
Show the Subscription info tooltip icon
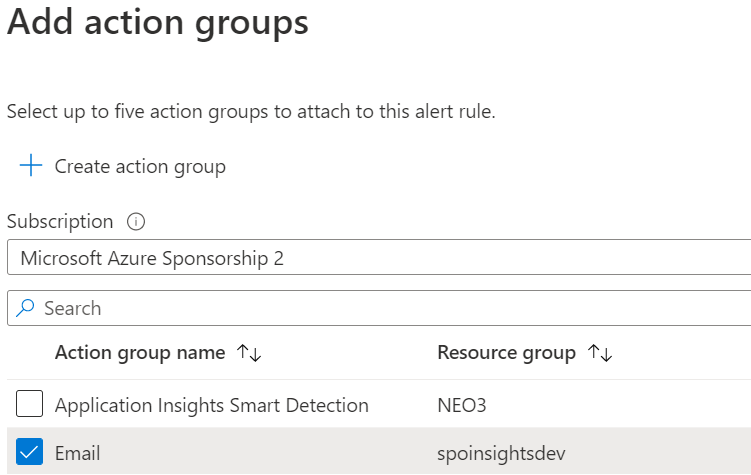[x=136, y=222]
